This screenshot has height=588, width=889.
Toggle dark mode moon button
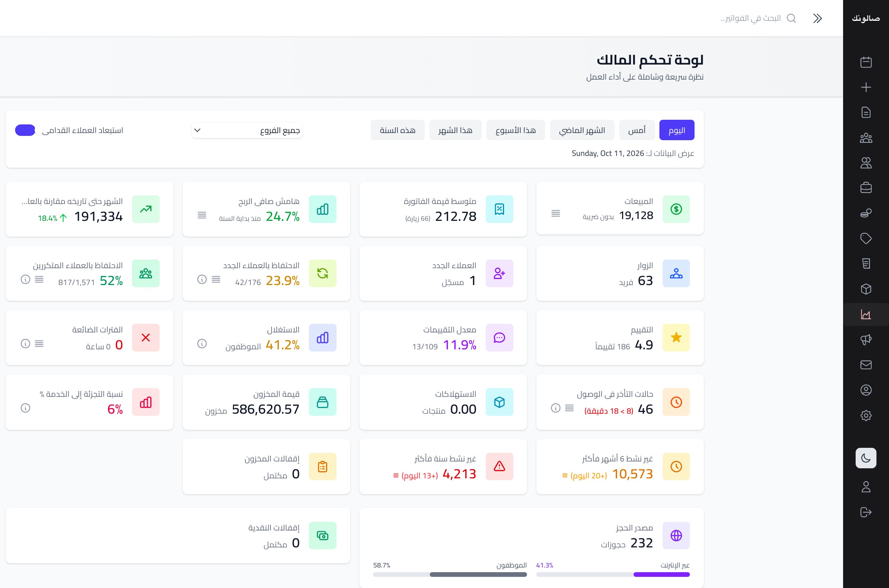(866, 458)
